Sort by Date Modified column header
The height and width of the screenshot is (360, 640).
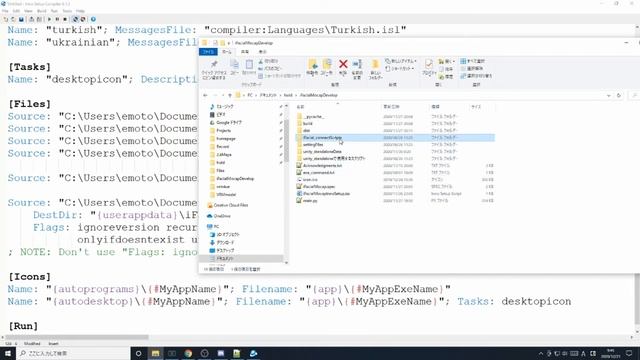[x=391, y=107]
